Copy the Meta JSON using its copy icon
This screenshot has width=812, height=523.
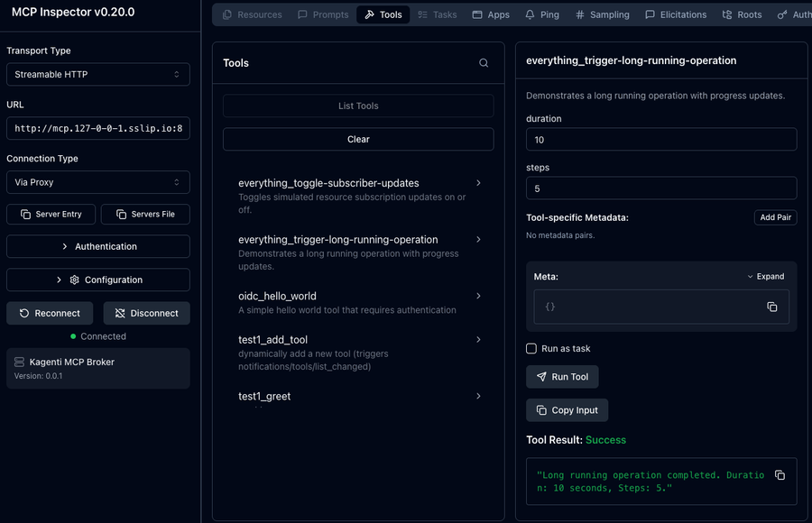coord(772,307)
